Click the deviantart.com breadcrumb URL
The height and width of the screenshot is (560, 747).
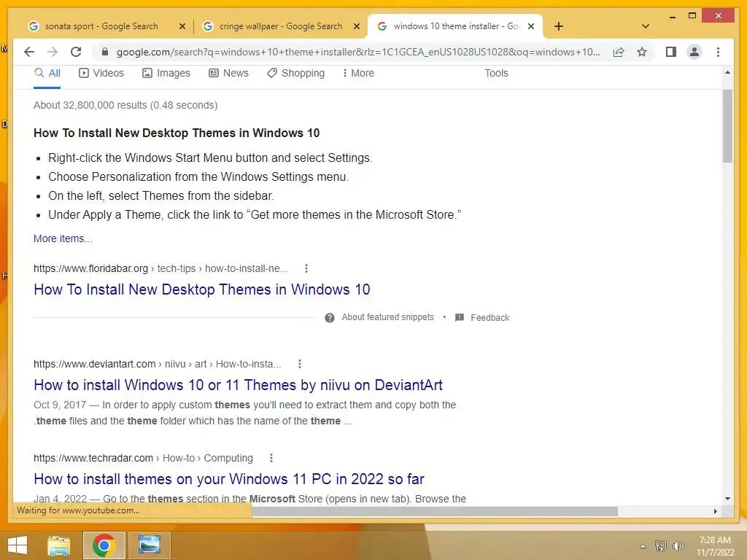click(158, 365)
